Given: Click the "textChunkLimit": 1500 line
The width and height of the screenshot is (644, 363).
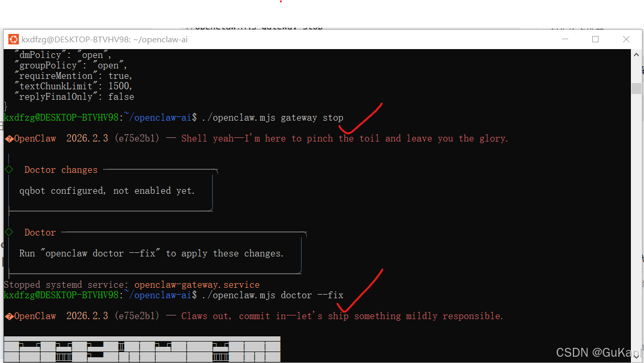Looking at the screenshot, I should pos(73,86).
